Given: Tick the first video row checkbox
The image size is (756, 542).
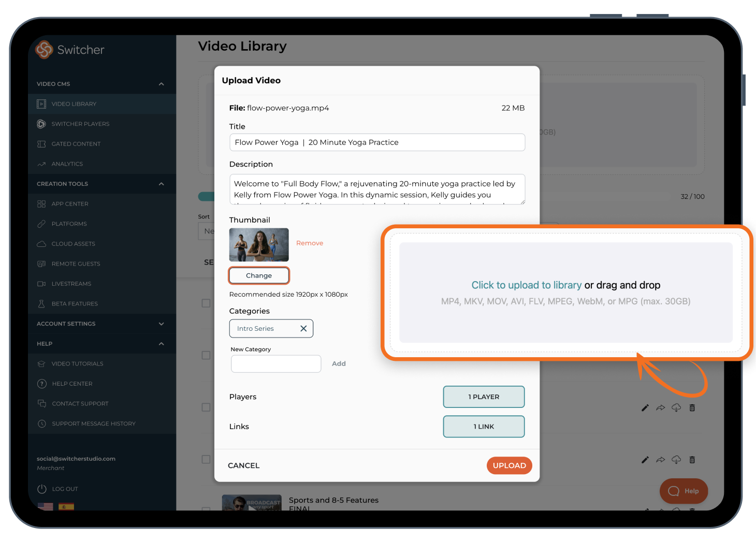Looking at the screenshot, I should pyautogui.click(x=206, y=303).
